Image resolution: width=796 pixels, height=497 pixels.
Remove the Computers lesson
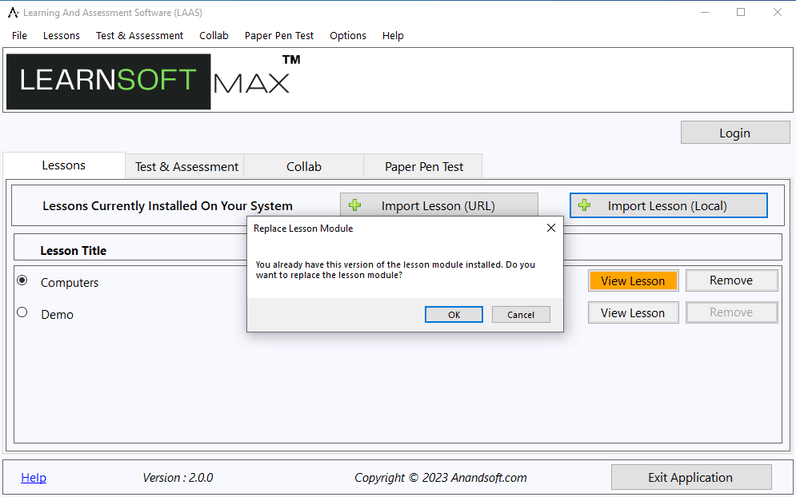732,281
